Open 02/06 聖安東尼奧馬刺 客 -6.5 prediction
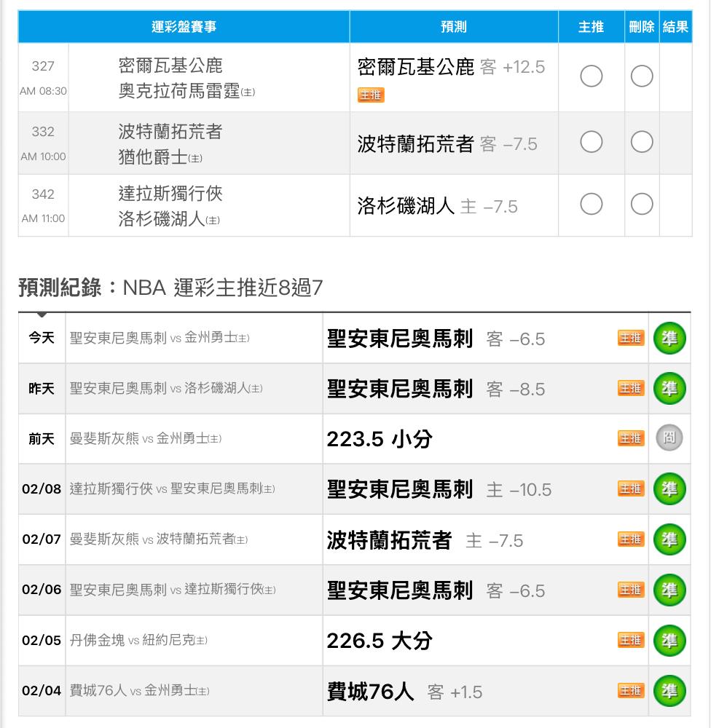 click(x=436, y=590)
